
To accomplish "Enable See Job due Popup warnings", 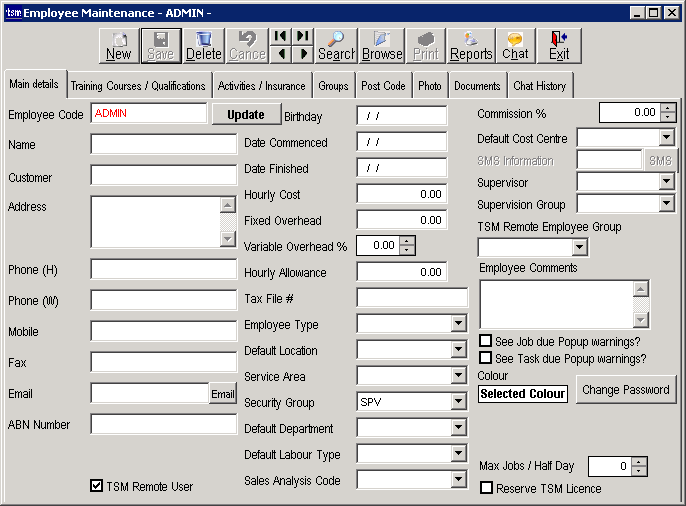I will [486, 341].
